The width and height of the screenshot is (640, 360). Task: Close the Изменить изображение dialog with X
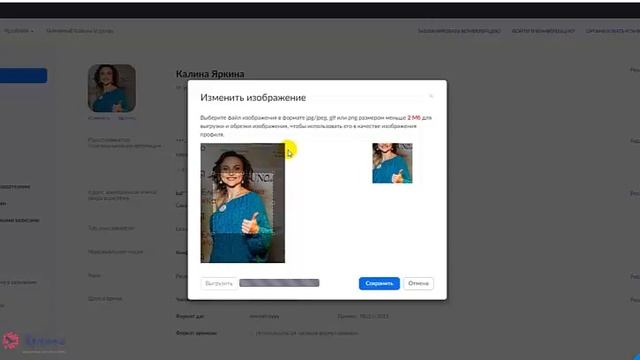[431, 96]
